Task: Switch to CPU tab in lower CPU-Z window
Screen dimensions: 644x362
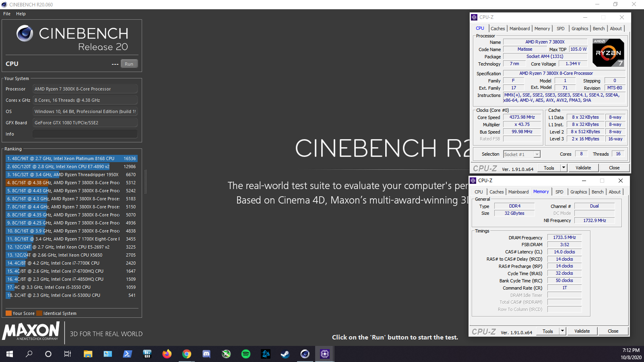Action: (x=479, y=192)
